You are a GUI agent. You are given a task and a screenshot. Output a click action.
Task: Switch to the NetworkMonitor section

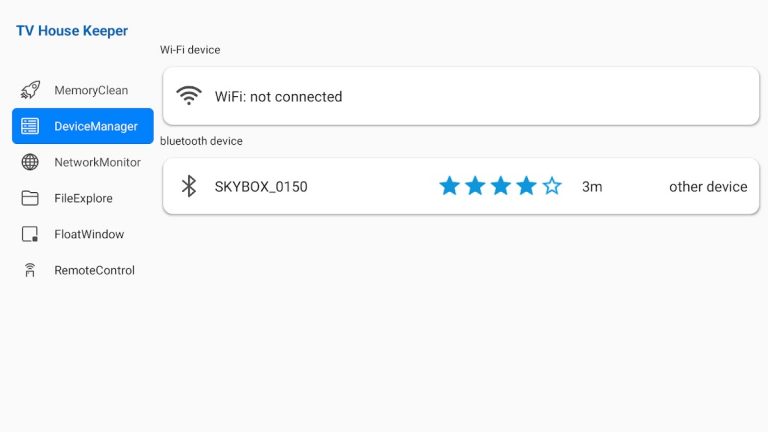click(x=97, y=162)
